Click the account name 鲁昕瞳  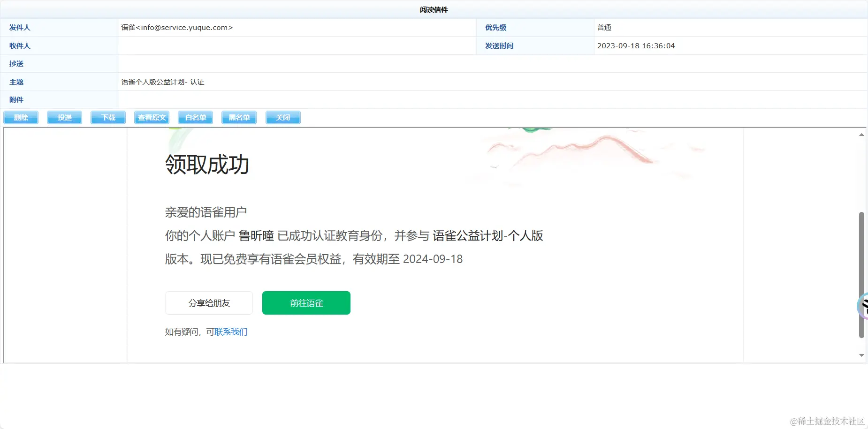coord(256,235)
